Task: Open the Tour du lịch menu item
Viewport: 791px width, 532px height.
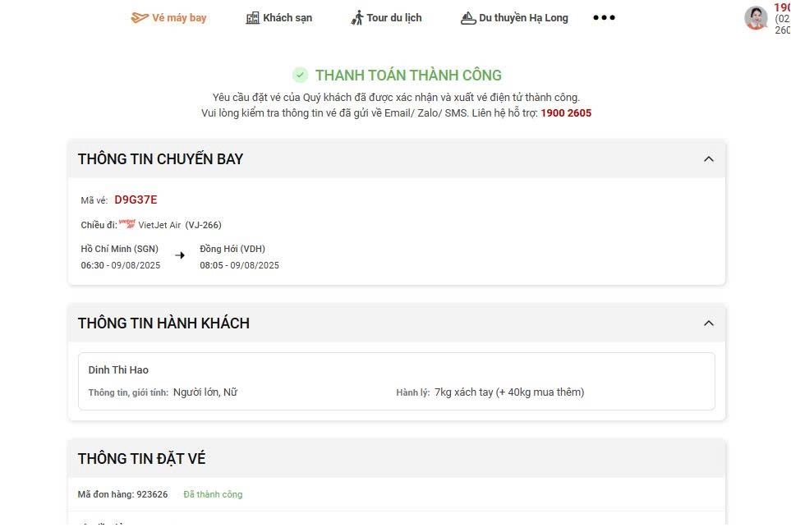Action: [x=394, y=17]
